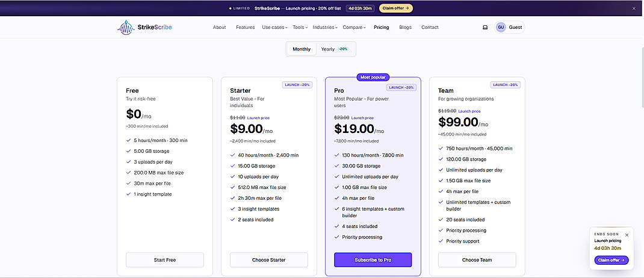Close the top launch pricing banner
The width and height of the screenshot is (644, 278).
(x=634, y=8)
